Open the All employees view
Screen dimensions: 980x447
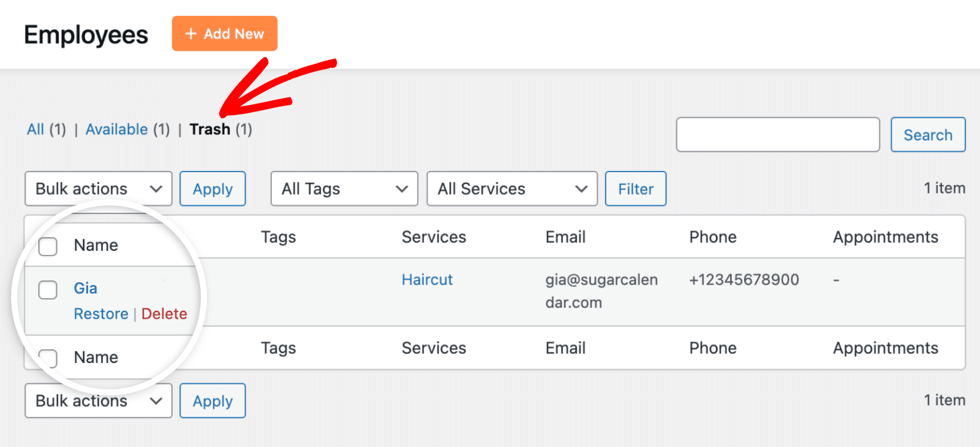36,129
